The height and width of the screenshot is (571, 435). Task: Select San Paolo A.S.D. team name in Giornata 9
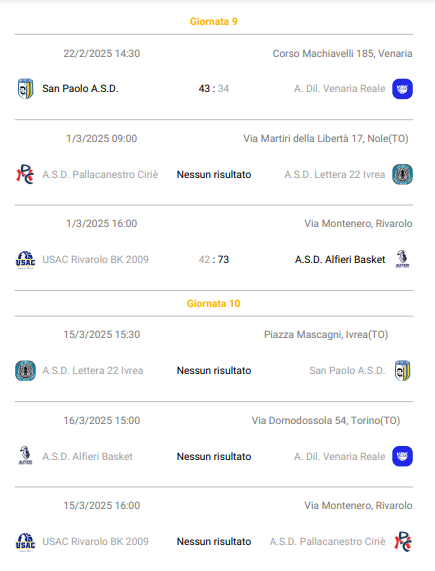coord(80,88)
